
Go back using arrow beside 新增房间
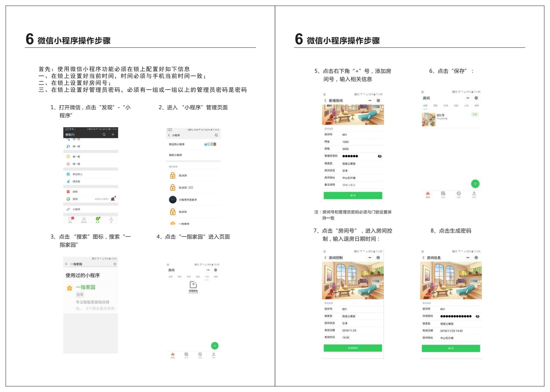[x=325, y=100]
